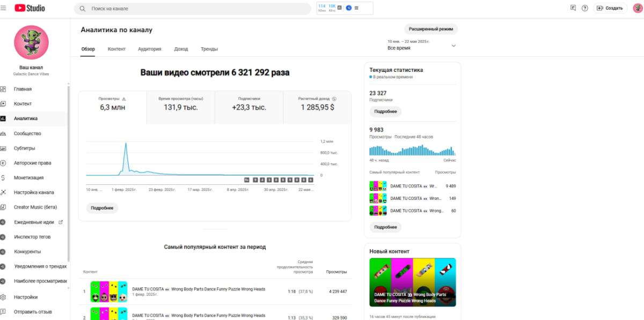This screenshot has width=644, height=320.
Task: Click the Создать button
Action: click(610, 8)
